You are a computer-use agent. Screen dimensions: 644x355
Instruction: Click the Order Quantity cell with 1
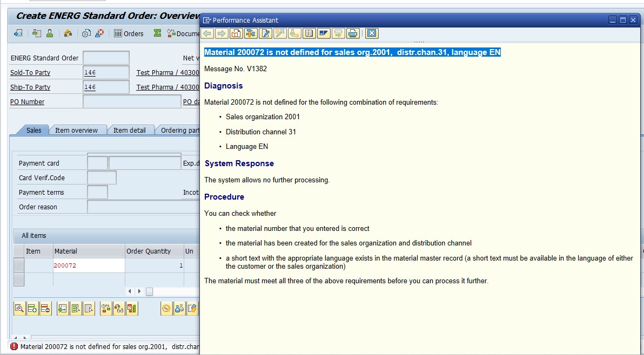pos(155,265)
